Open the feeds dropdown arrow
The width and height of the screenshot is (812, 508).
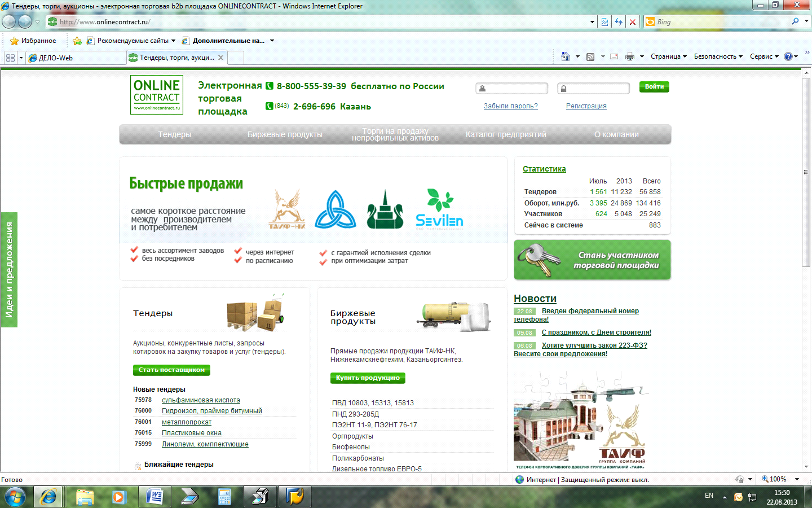point(602,56)
